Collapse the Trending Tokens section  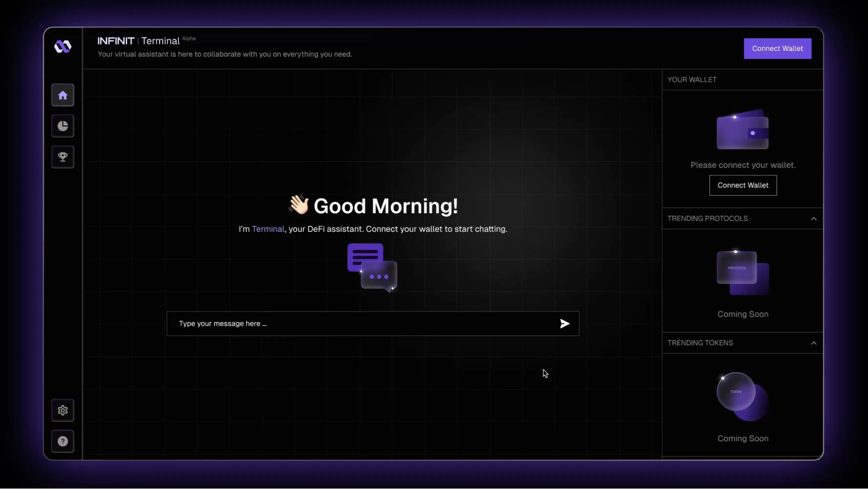coord(814,343)
